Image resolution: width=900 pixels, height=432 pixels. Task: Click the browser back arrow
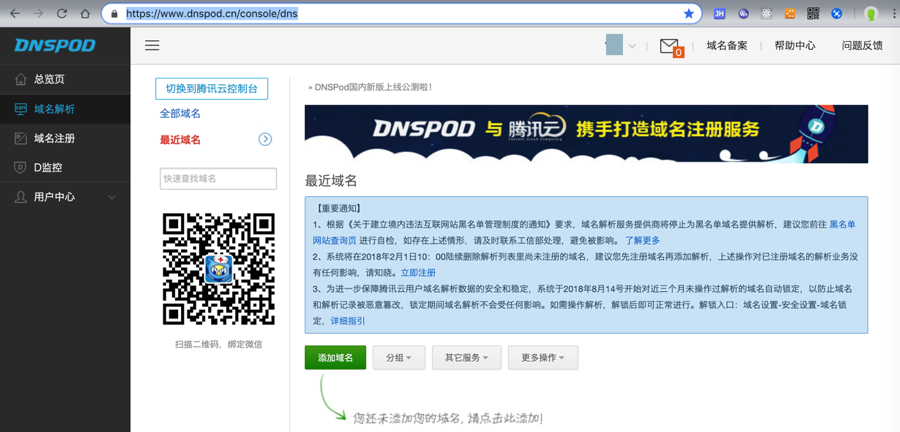pyautogui.click(x=15, y=13)
